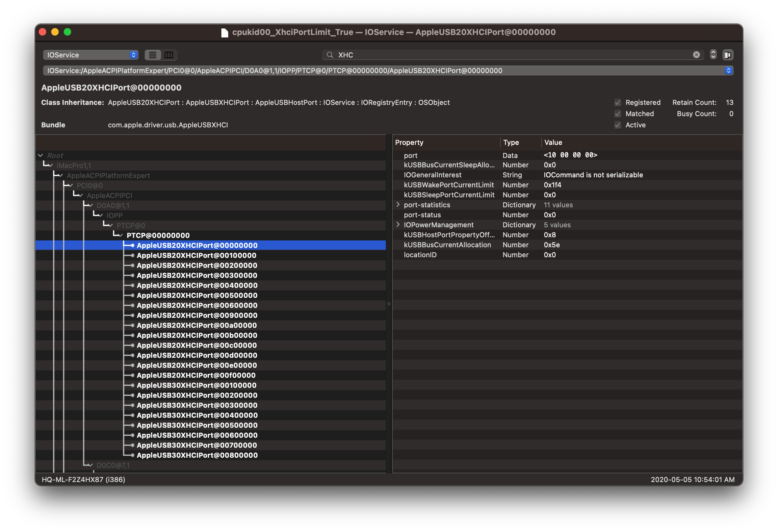Open the IOService plane dropdown
Screen dimensions: 778x532
90,55
